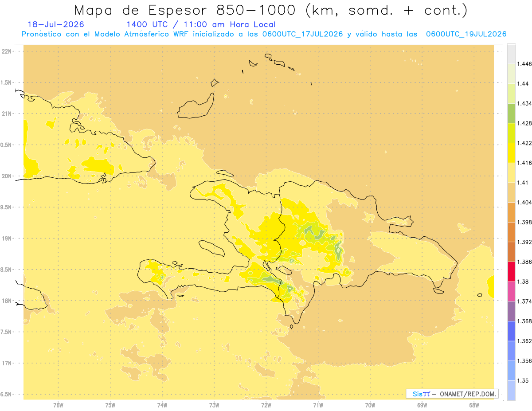Image resolution: width=532 pixels, height=411 pixels.
Task: Click the colorbar value '1.368'
Action: [524, 321]
